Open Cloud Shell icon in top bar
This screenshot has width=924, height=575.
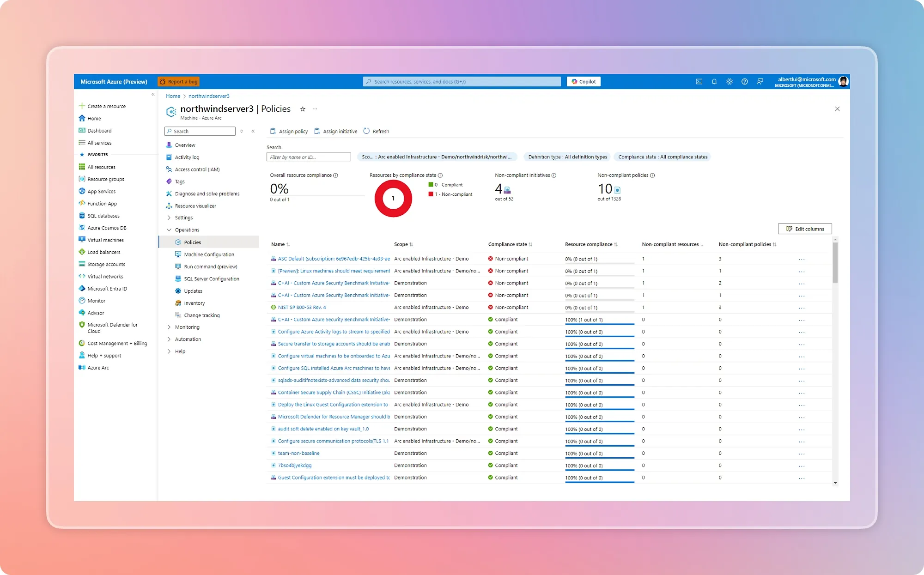tap(699, 82)
